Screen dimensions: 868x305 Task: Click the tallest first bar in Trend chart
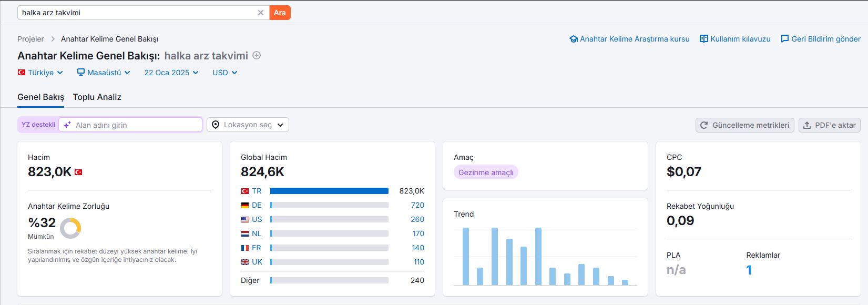(x=466, y=256)
